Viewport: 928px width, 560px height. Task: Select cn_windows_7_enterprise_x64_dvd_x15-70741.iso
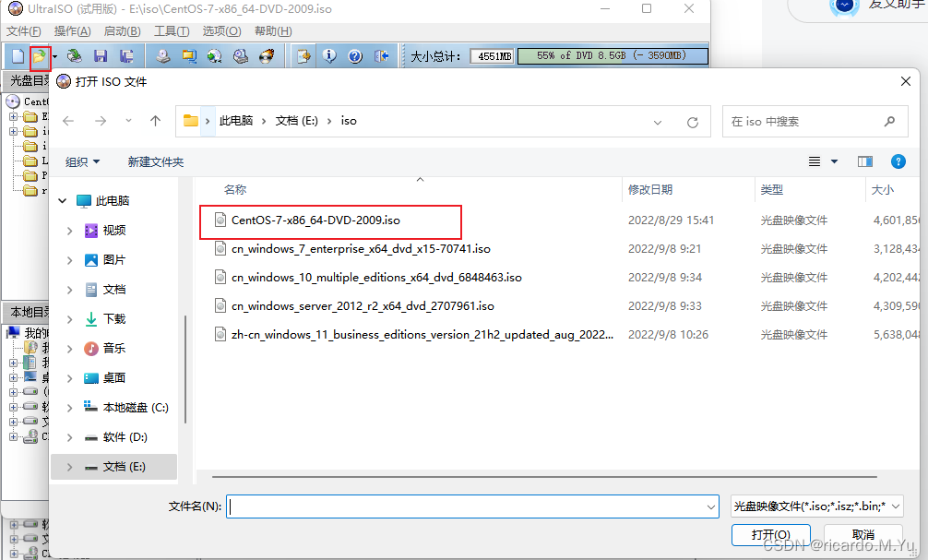[x=361, y=249]
